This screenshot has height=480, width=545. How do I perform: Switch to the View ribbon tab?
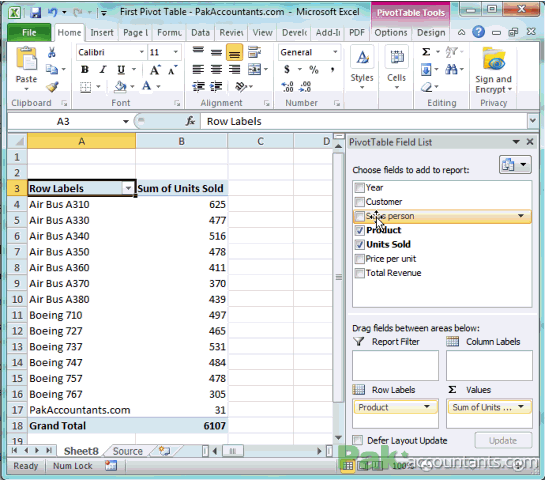pyautogui.click(x=262, y=33)
